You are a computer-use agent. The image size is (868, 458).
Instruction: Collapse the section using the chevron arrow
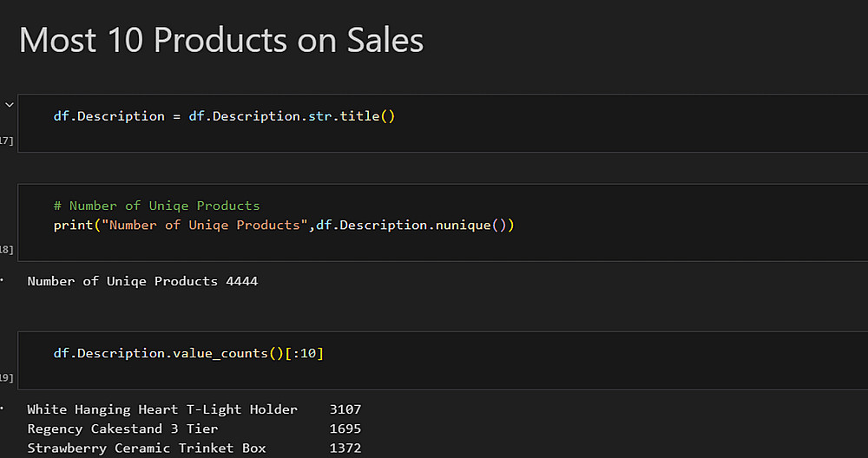(x=10, y=104)
